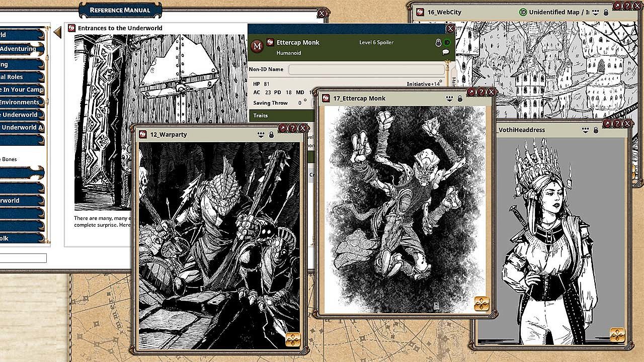Toggle the lock on Ettercap Monk sheet
This screenshot has width=644, height=362.
tap(438, 43)
